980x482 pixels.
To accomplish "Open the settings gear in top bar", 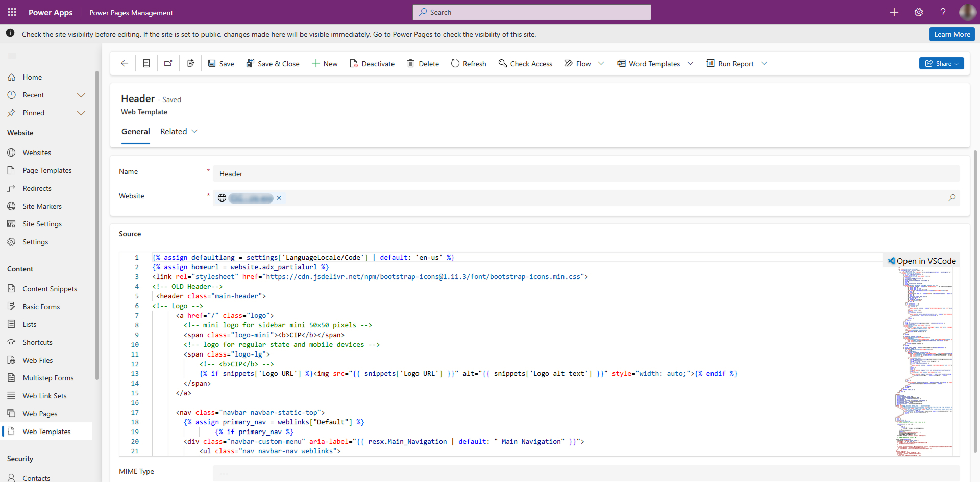I will (x=919, y=12).
